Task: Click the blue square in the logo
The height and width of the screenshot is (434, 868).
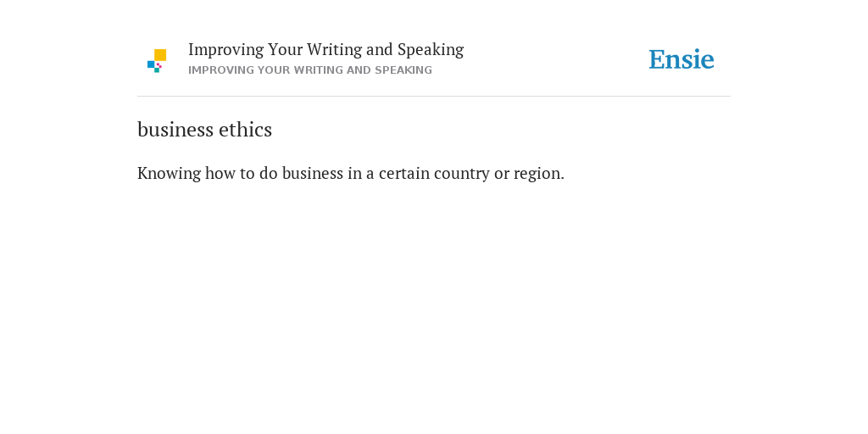Action: pyautogui.click(x=151, y=64)
